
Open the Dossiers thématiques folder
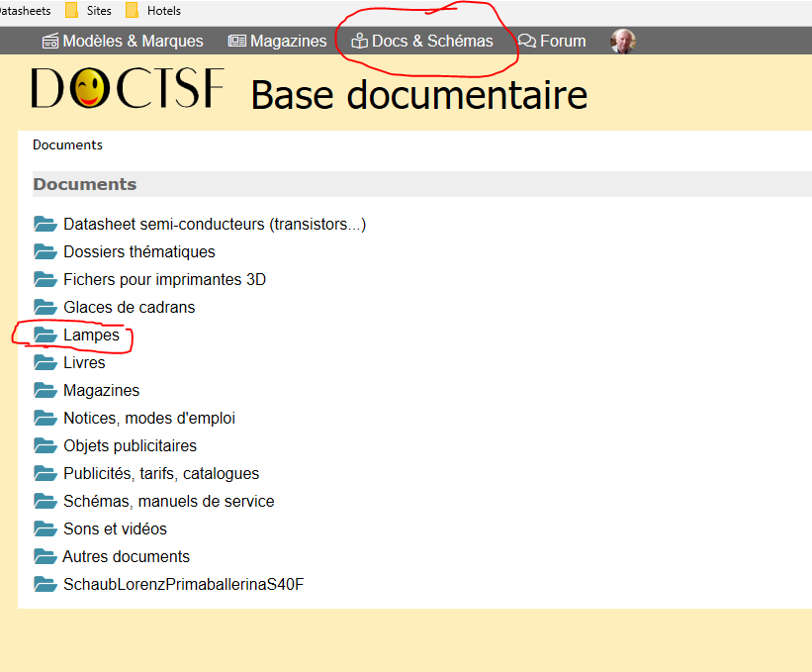click(138, 251)
